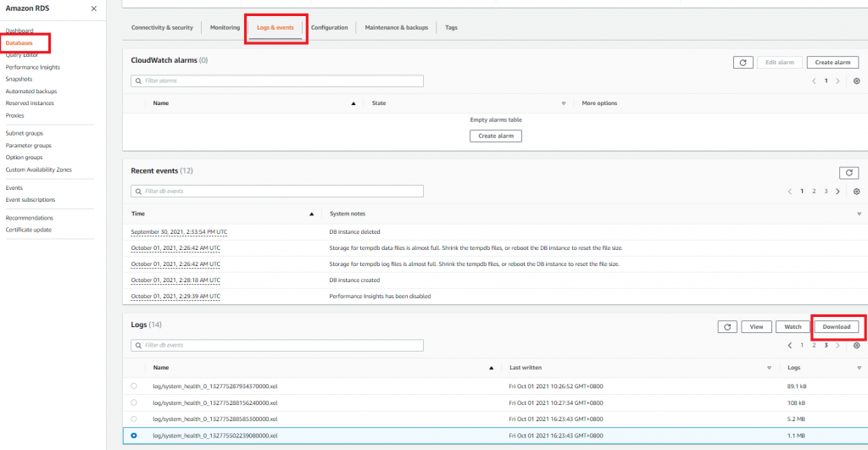Go to page 2 of Recent events

pos(814,192)
